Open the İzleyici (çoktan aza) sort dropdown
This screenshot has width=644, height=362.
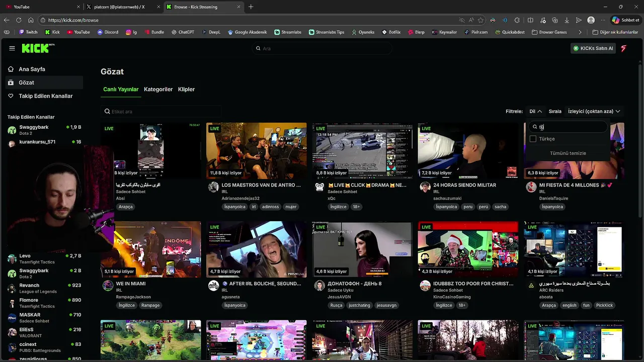[594, 112]
